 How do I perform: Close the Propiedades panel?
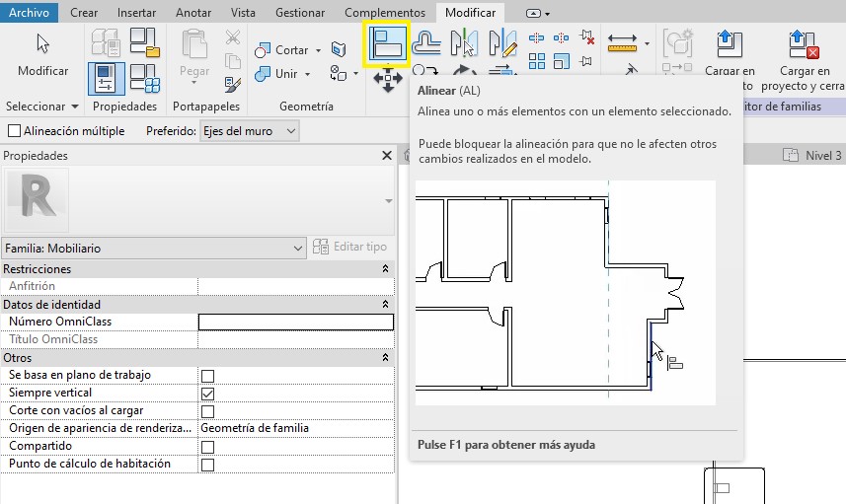pos(386,156)
